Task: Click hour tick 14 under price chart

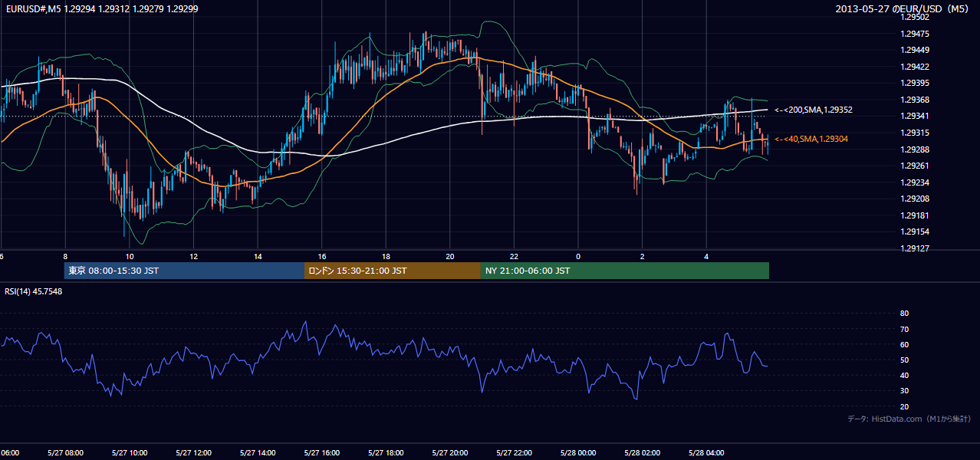Action: (x=258, y=257)
